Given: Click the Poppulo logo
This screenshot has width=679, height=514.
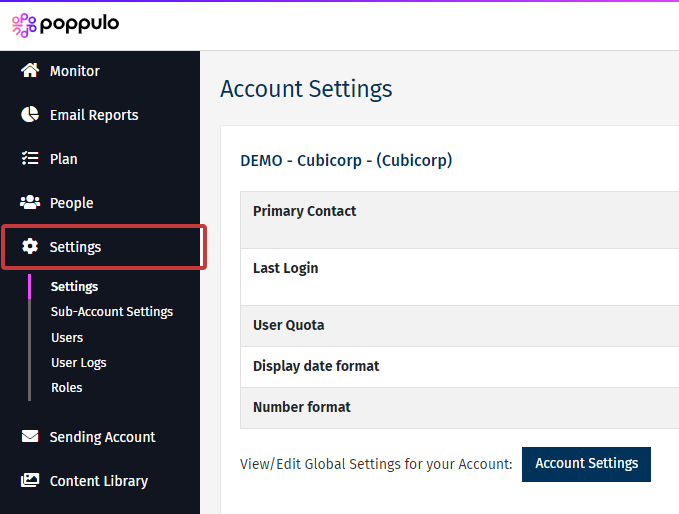Looking at the screenshot, I should click(66, 24).
